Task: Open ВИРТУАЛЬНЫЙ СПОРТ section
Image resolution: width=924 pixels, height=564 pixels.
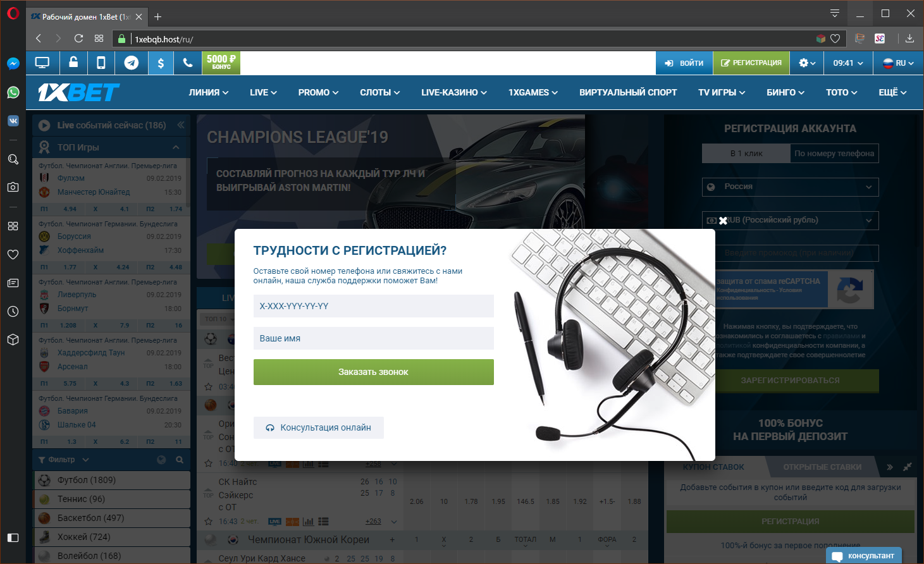Action: coord(628,92)
